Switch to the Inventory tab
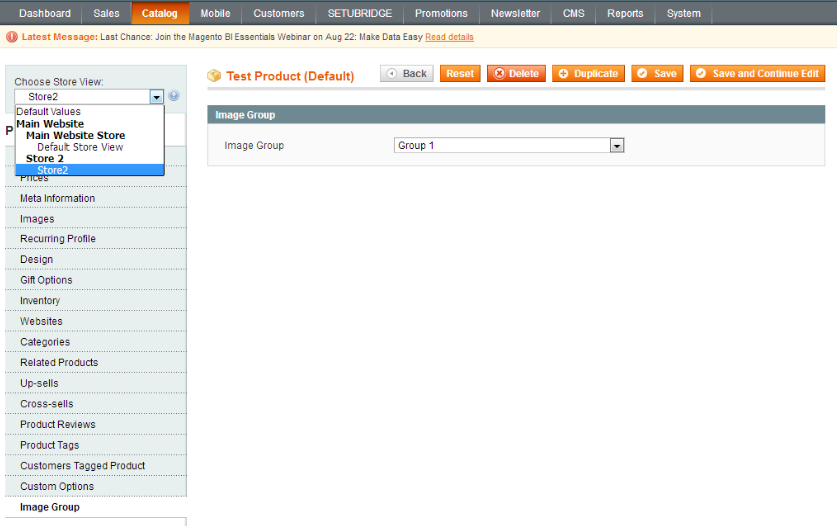This screenshot has width=837, height=526. 40,301
